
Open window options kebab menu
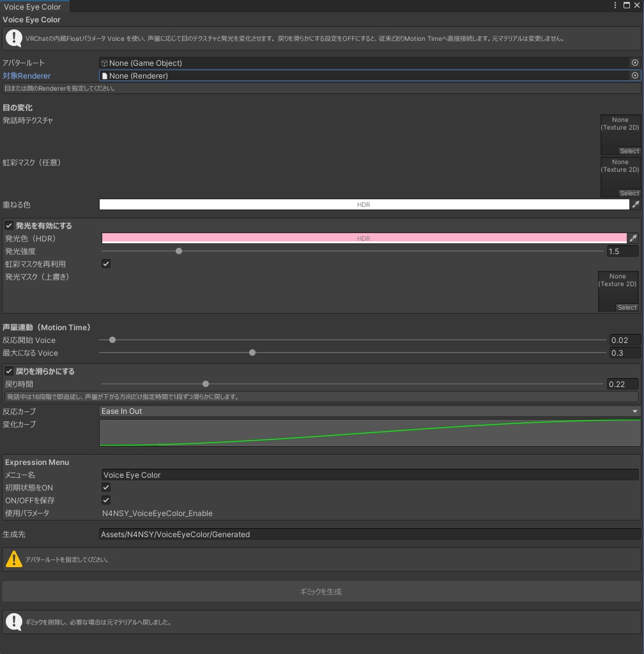(x=615, y=5)
